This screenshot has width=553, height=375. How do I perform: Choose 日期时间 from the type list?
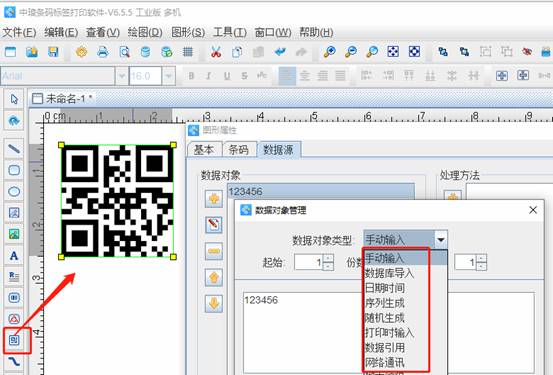[x=384, y=288]
